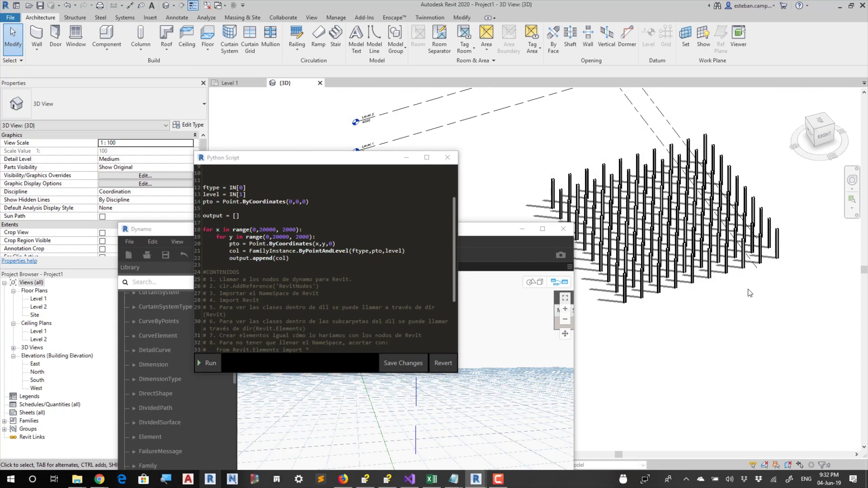
Task: Check the Annotation Crop checkbox
Action: click(102, 249)
